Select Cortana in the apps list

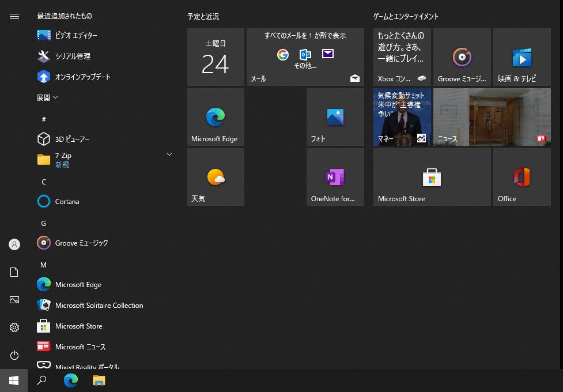[66, 201]
